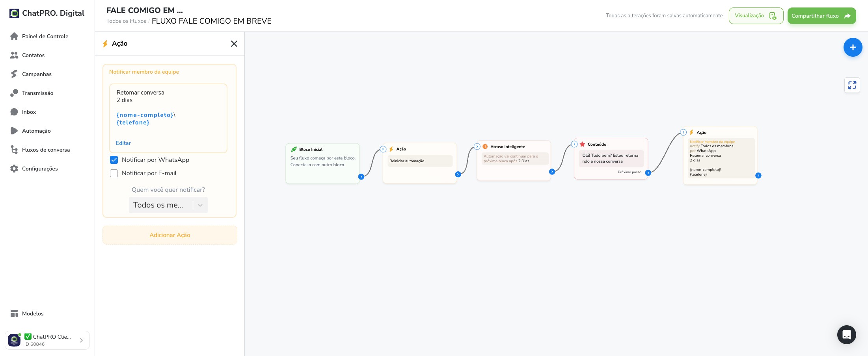The width and height of the screenshot is (868, 356).
Task: Click the Campanhas sidebar icon
Action: tap(14, 74)
